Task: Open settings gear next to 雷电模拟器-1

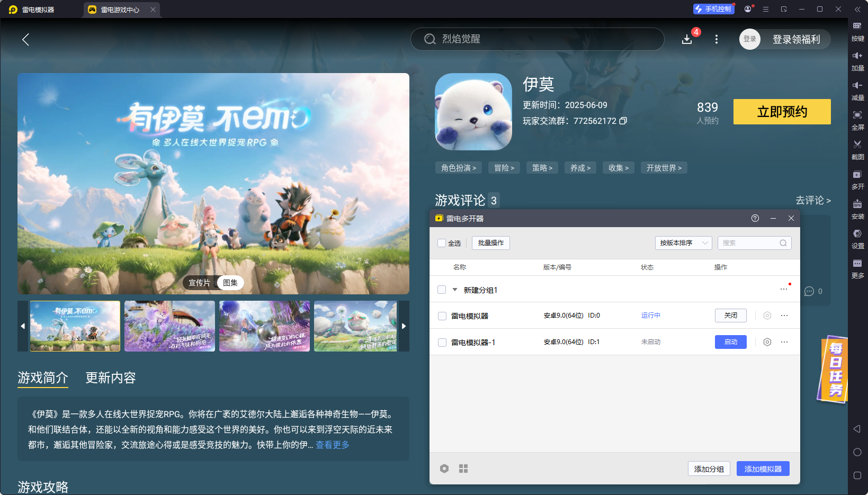Action: click(767, 342)
